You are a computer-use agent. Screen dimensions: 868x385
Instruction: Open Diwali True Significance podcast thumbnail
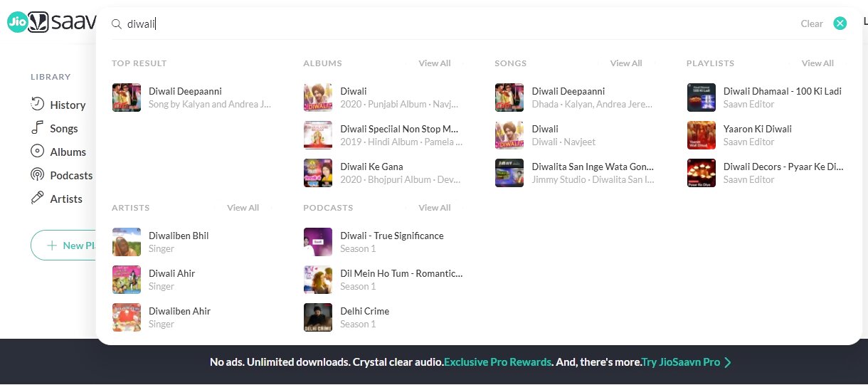pos(318,242)
